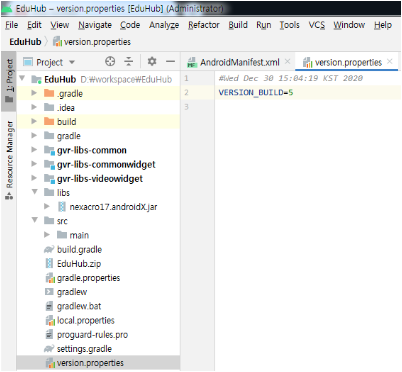This screenshot has width=402, height=372.
Task: Close the version.properties editor tab
Action: 390,61
